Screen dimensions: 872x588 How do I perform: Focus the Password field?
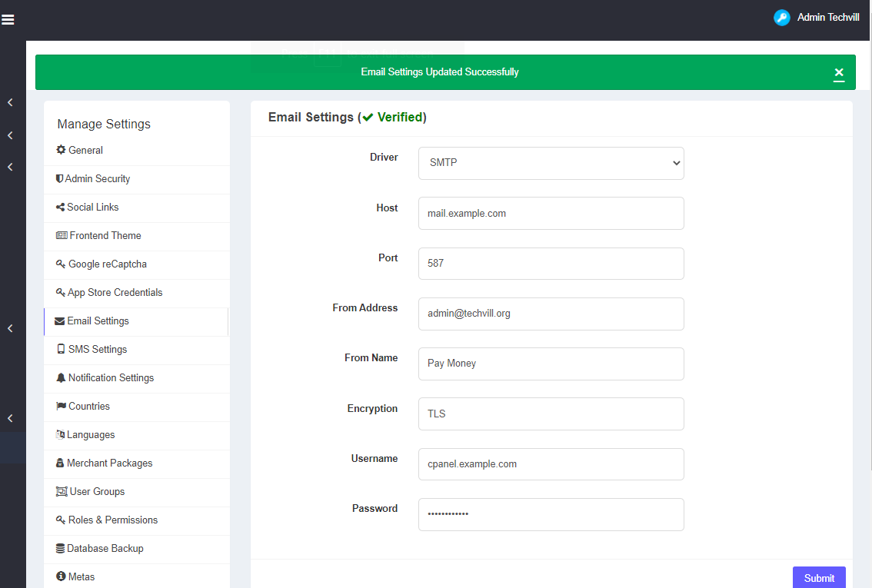click(x=551, y=514)
